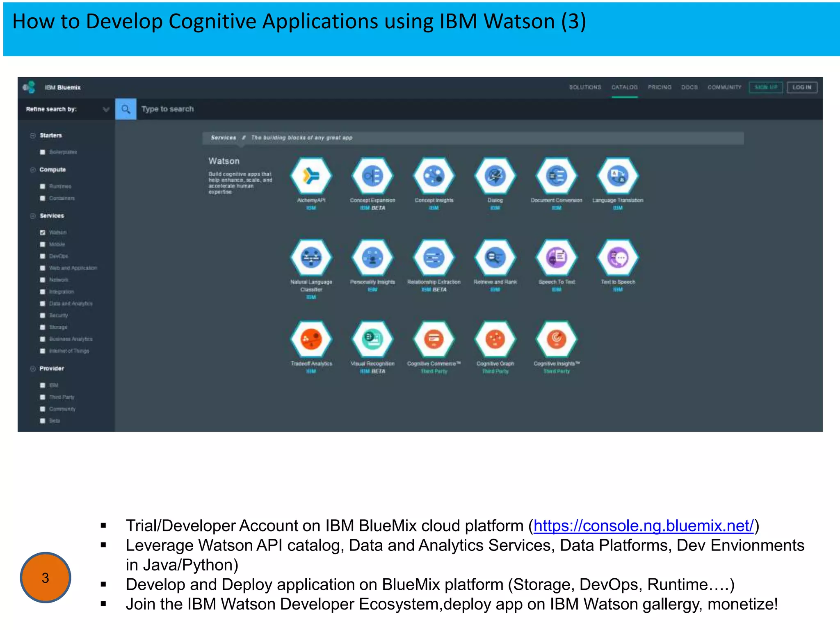Collapse the Starters filter section
The height and width of the screenshot is (630, 840).
(x=33, y=135)
